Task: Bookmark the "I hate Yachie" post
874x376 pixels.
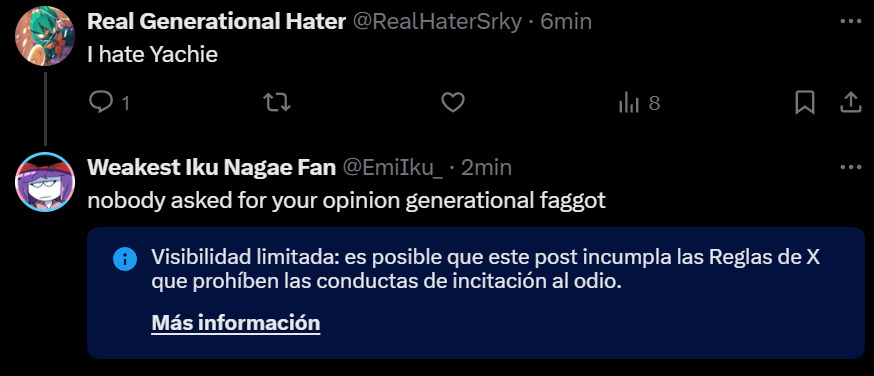Action: tap(804, 102)
